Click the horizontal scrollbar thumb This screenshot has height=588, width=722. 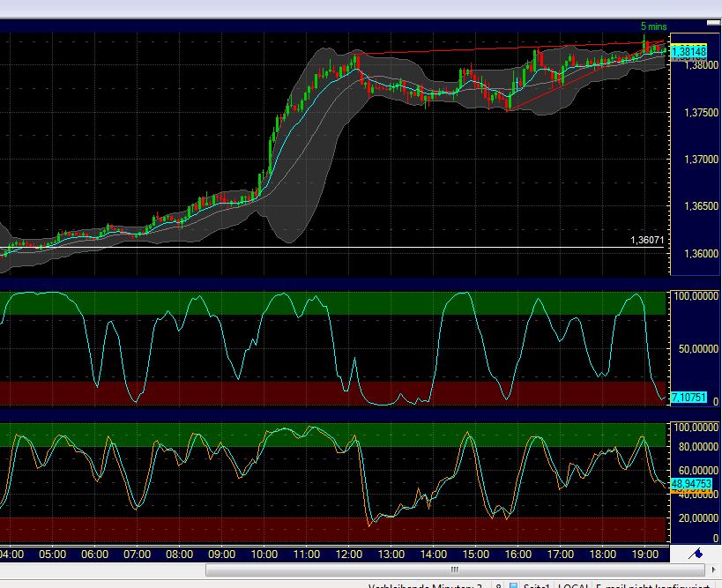456,570
